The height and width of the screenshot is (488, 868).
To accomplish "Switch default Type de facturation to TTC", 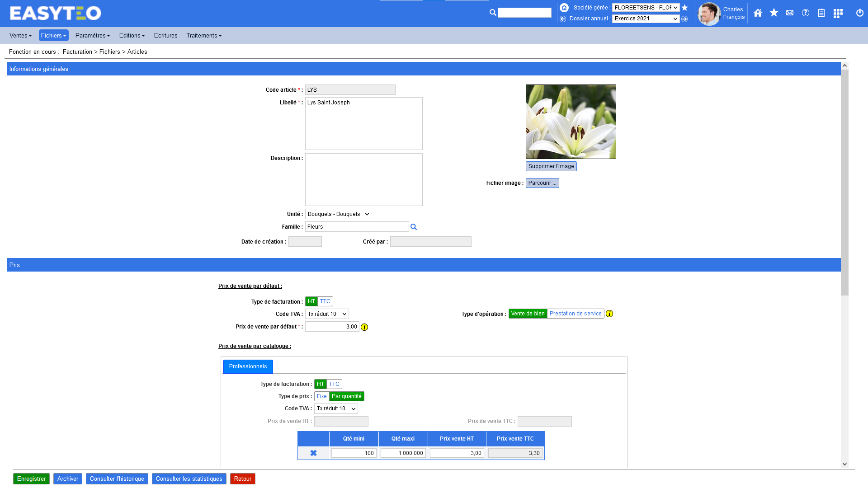I will 325,301.
